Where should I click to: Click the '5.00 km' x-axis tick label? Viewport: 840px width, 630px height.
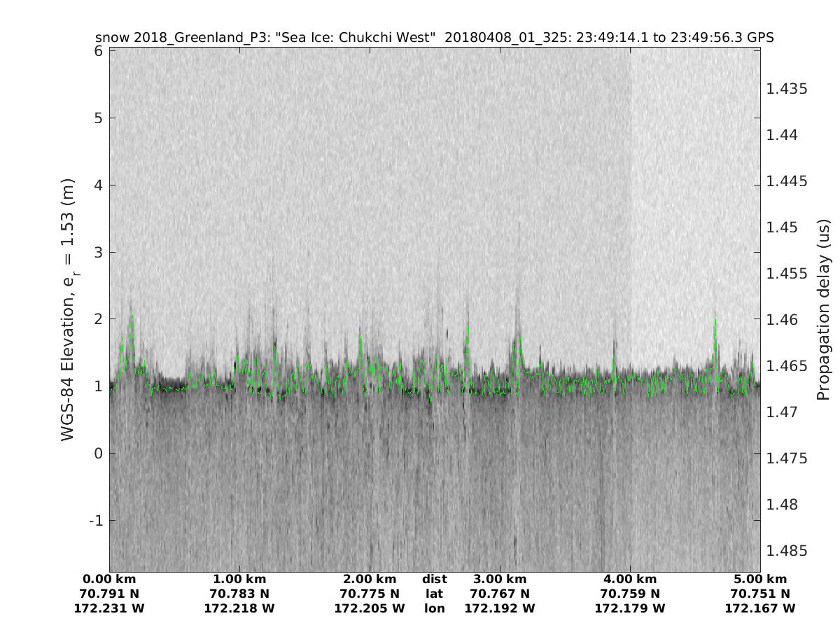click(760, 580)
